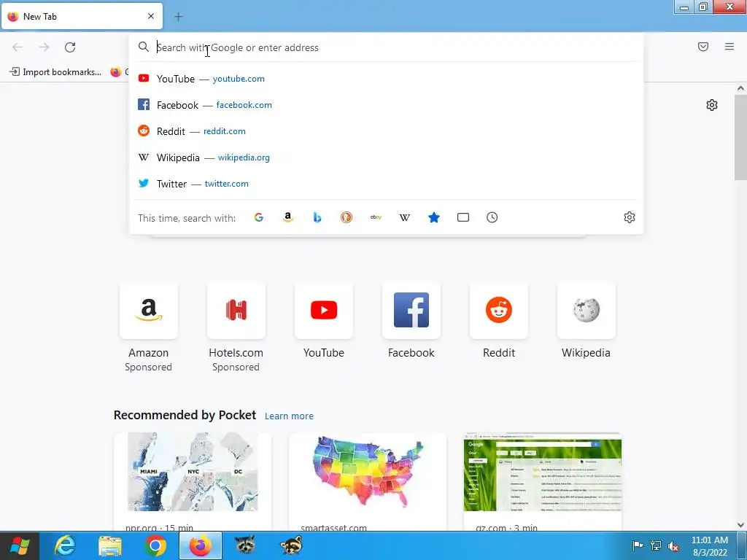
Task: Open search settings gear in dropdown
Action: [x=630, y=217]
